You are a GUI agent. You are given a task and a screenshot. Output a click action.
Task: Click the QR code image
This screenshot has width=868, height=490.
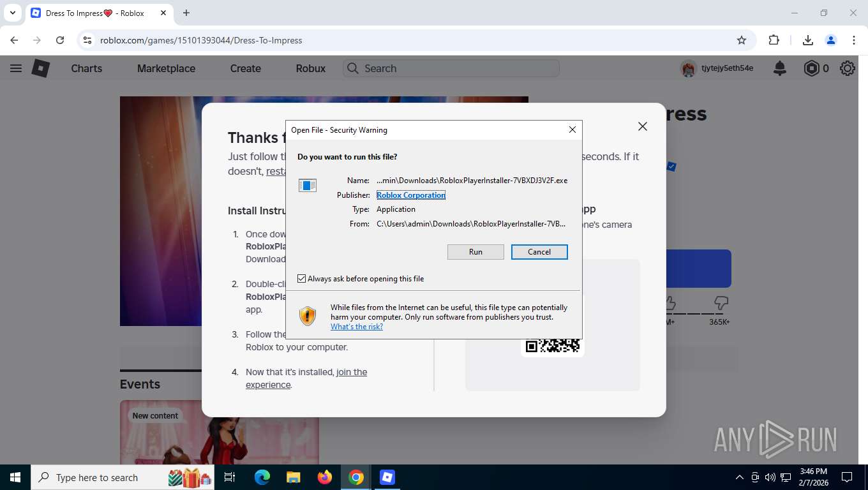click(553, 346)
